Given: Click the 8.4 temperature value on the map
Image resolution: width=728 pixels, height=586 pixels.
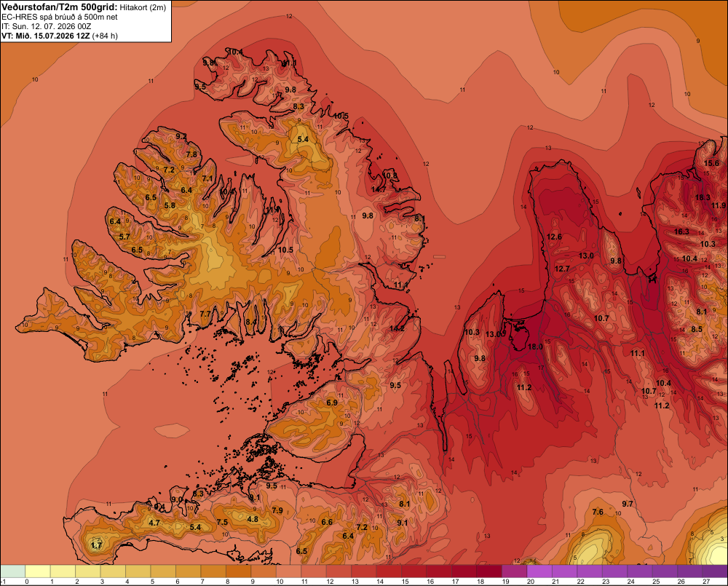Looking at the screenshot, I should click(x=251, y=322).
